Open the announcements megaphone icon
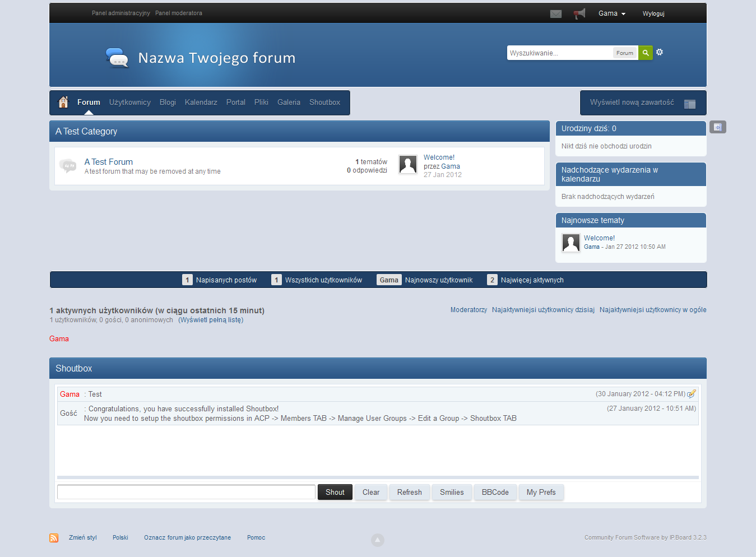 click(x=579, y=13)
